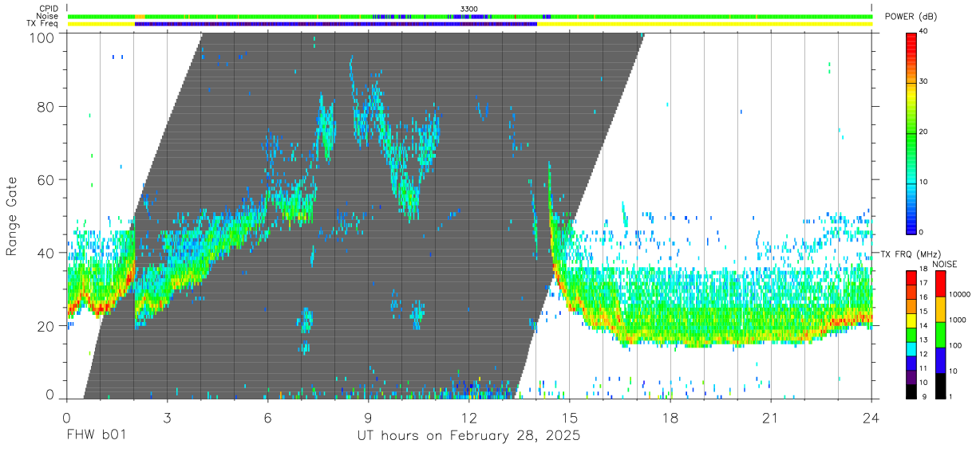Click the UT hours axis tick '21'

(771, 417)
